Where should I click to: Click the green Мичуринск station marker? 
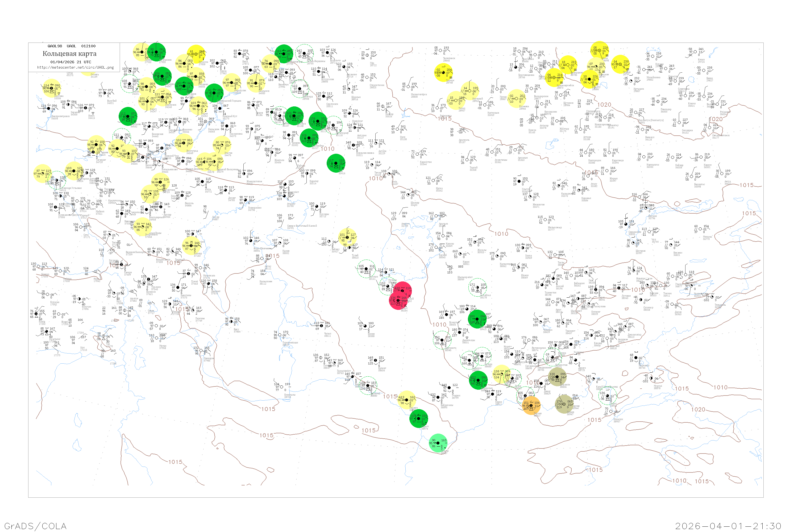coord(156,52)
